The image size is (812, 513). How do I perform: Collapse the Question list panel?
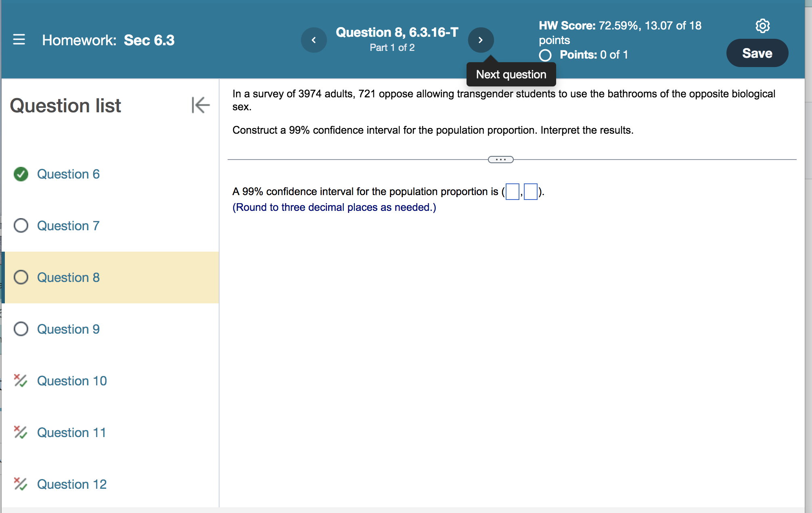pos(201,105)
